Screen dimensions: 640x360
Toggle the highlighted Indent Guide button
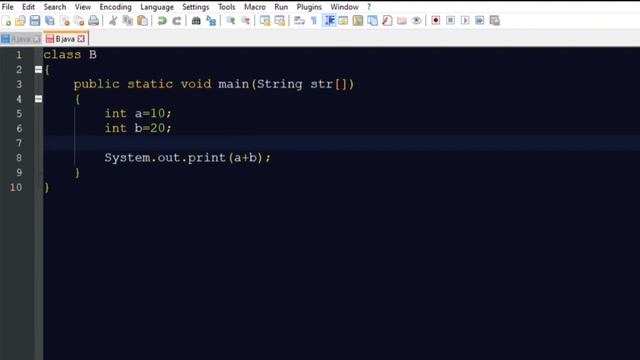[x=329, y=20]
